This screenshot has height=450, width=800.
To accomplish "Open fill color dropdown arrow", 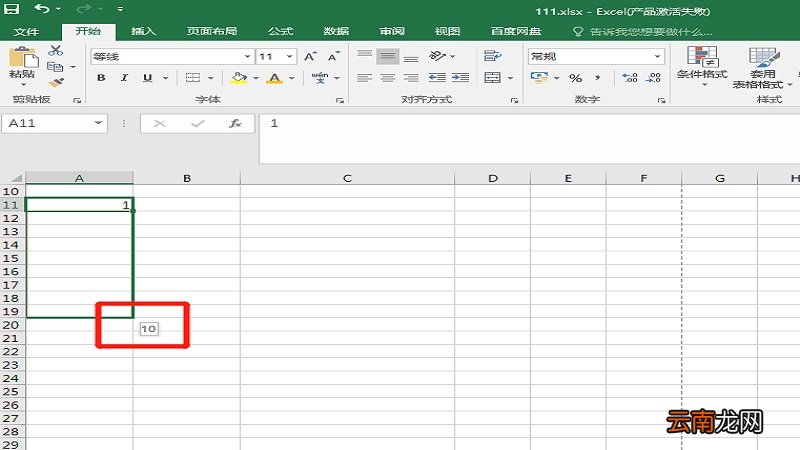I will (256, 79).
